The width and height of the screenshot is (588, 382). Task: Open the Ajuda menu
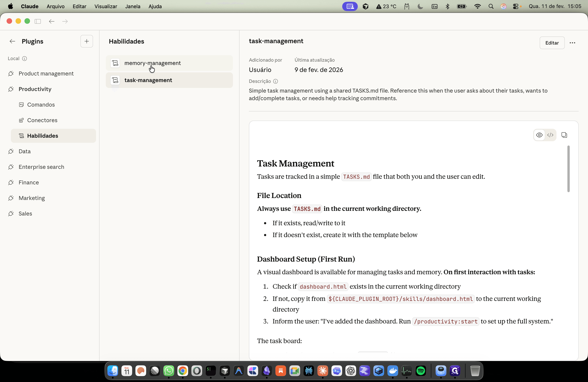[x=155, y=6]
